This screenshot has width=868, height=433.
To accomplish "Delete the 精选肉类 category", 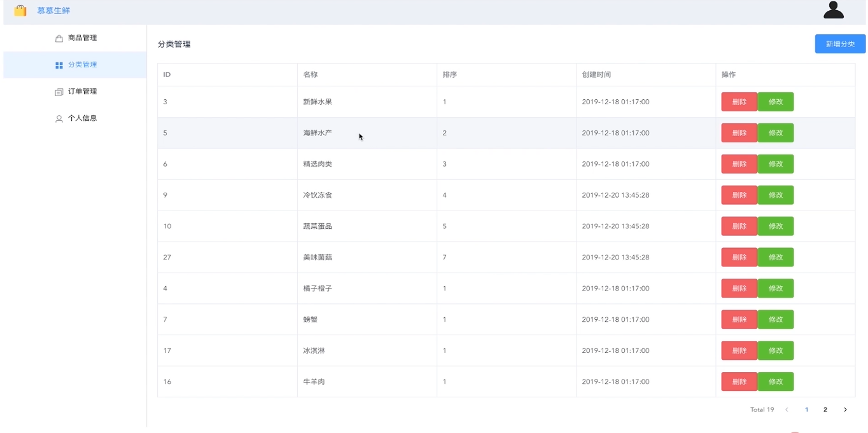I will pyautogui.click(x=739, y=164).
